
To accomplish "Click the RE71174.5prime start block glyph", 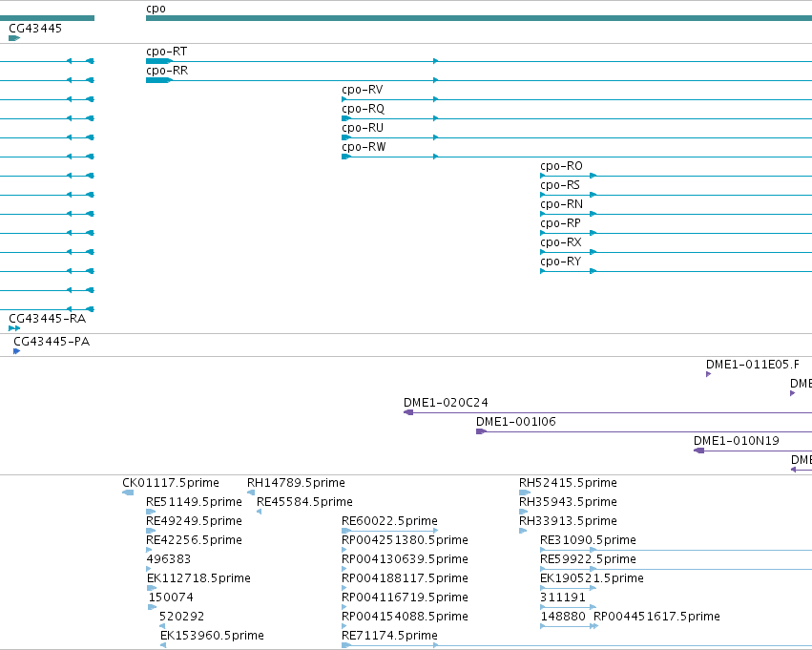I will tap(346, 645).
